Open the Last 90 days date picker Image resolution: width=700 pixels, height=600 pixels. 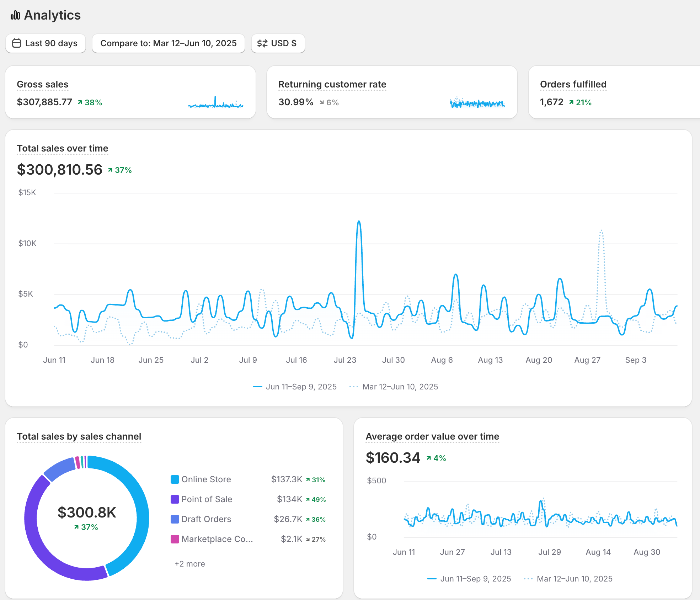coord(46,43)
